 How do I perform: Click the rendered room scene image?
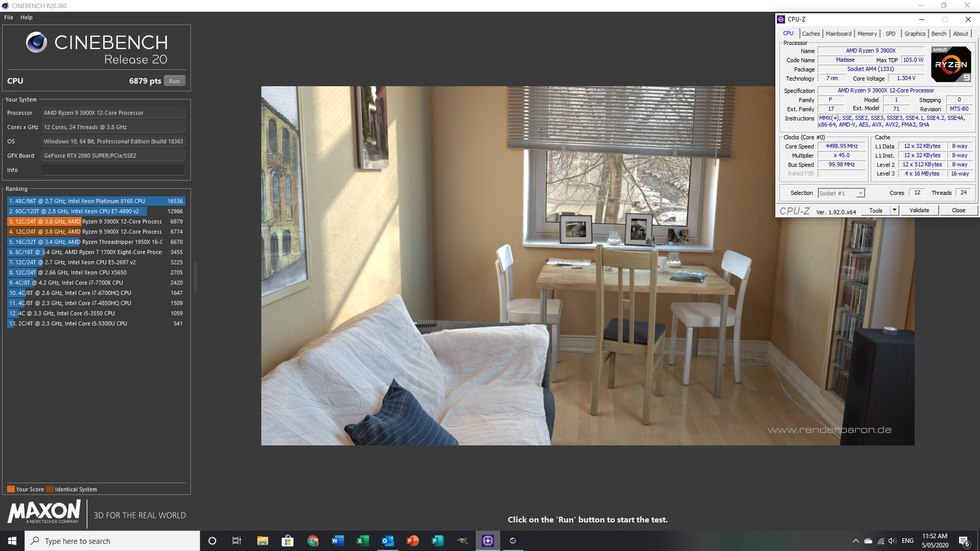pos(587,266)
